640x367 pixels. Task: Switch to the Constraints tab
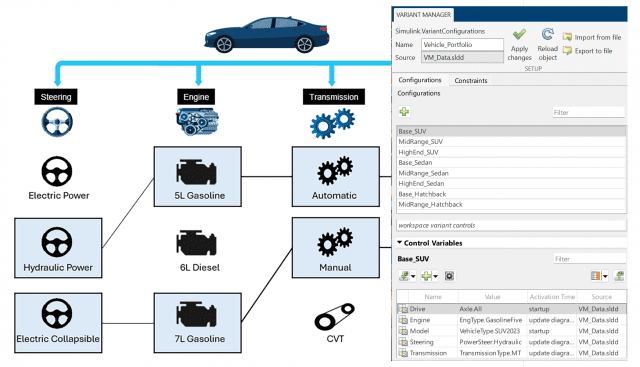click(471, 80)
